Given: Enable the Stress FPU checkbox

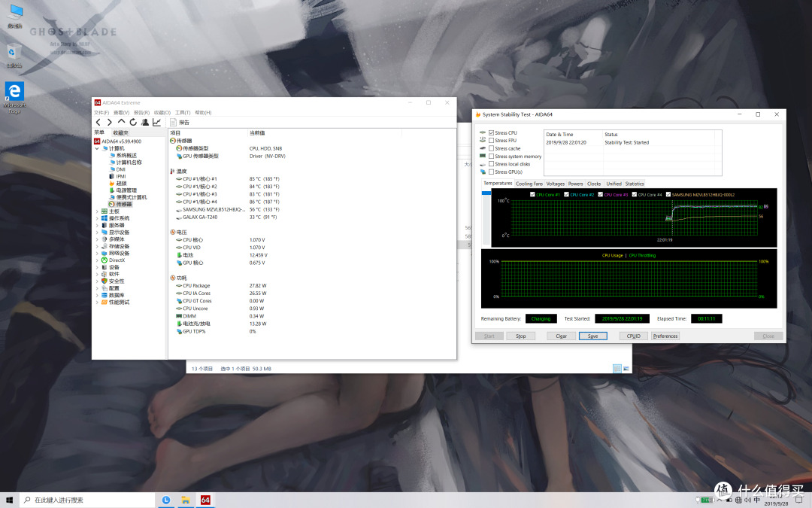Looking at the screenshot, I should tap(491, 141).
